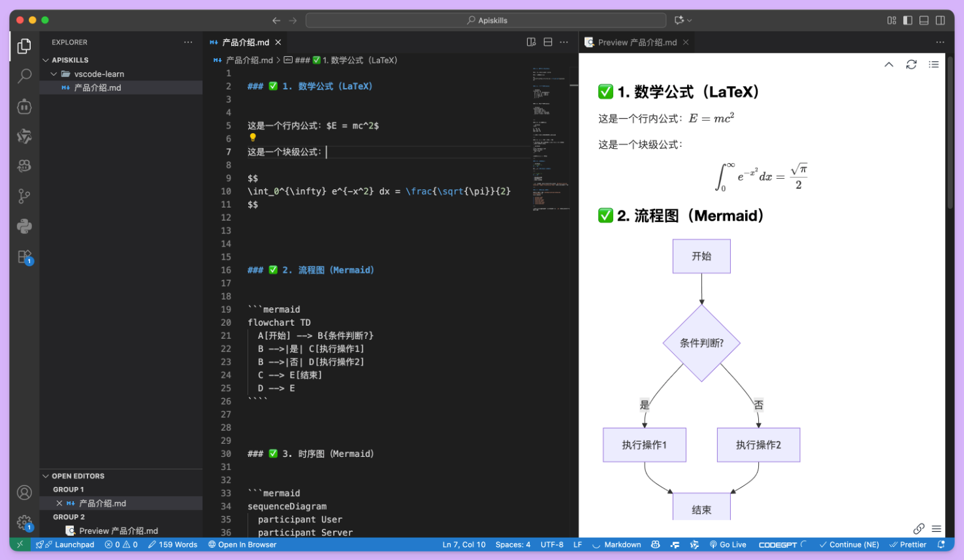This screenshot has height=560, width=964.
Task: Open the Python panel in activity bar
Action: (24, 226)
